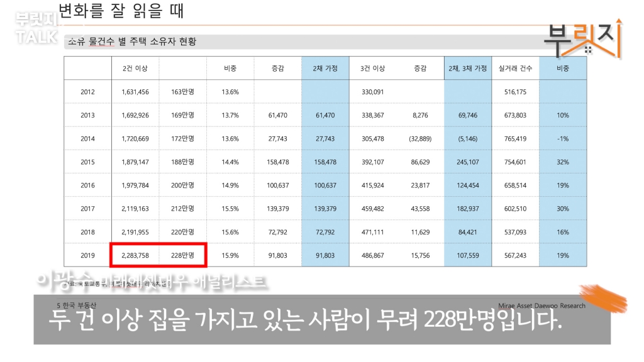
Task: Select the '실거래 건수' column header
Action: coord(515,68)
